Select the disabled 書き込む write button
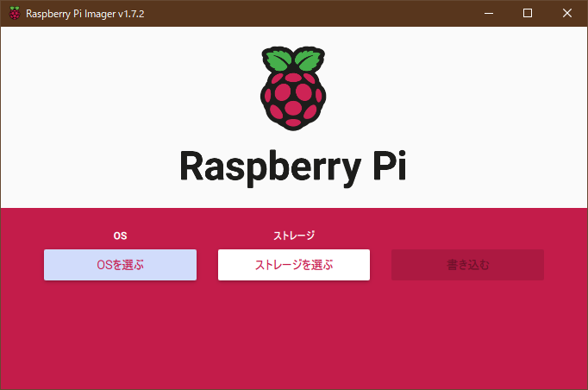 coord(467,265)
